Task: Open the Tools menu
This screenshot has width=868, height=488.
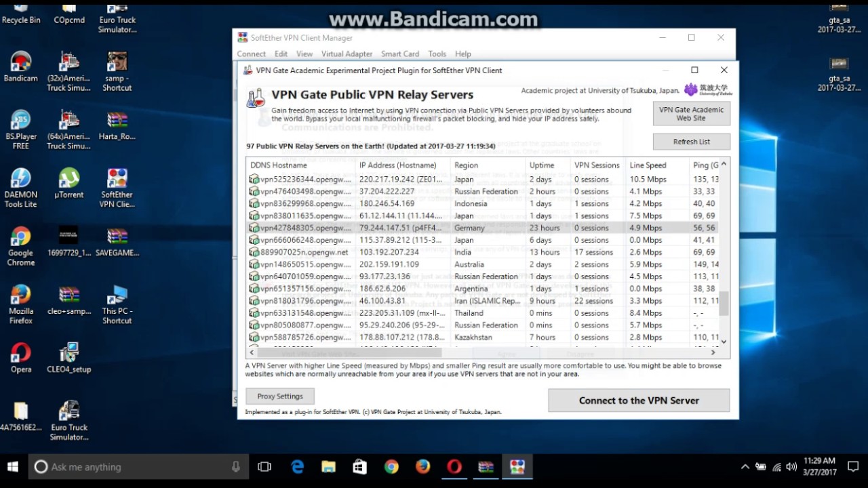Action: pyautogui.click(x=437, y=54)
